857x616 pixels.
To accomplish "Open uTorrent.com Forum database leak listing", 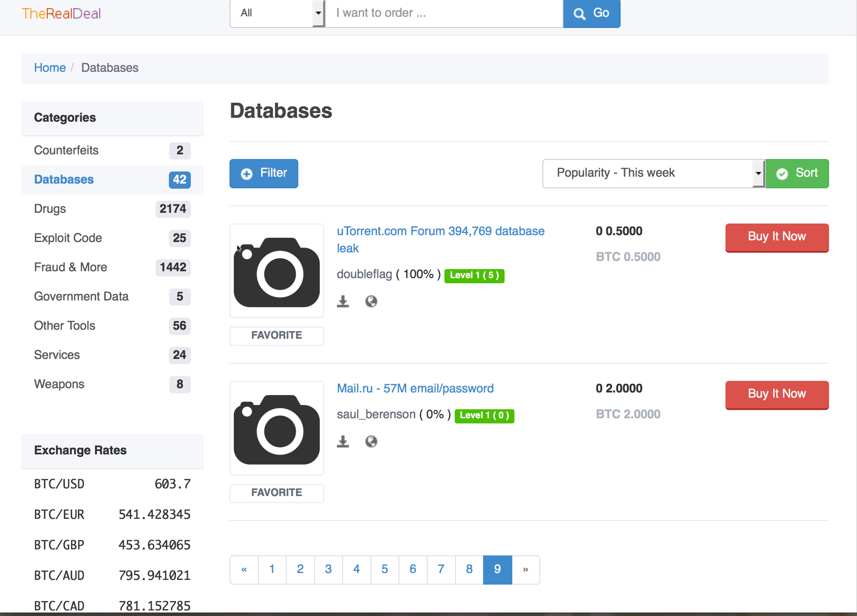I will pos(441,239).
